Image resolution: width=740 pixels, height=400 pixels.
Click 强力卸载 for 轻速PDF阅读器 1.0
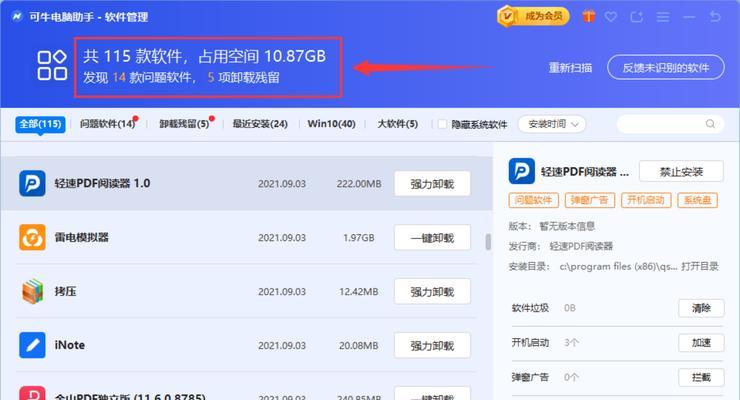[432, 183]
